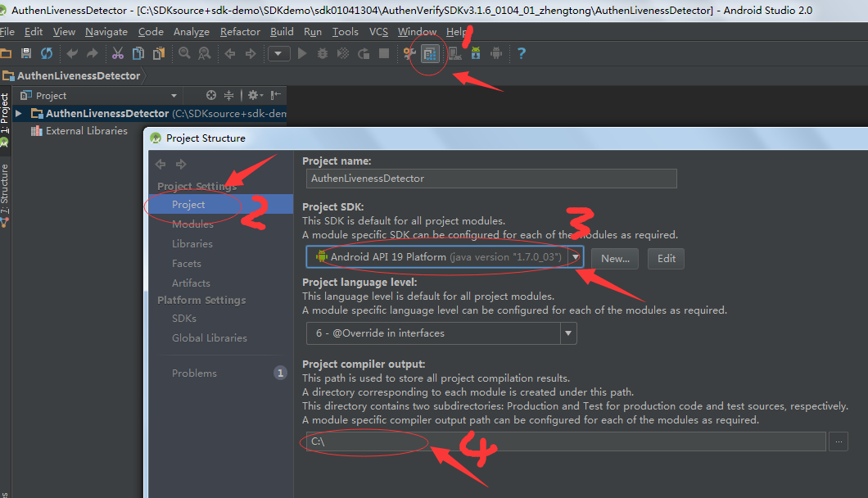Expand AuthenLivenessDetector tree node
The height and width of the screenshot is (498, 868).
19,114
